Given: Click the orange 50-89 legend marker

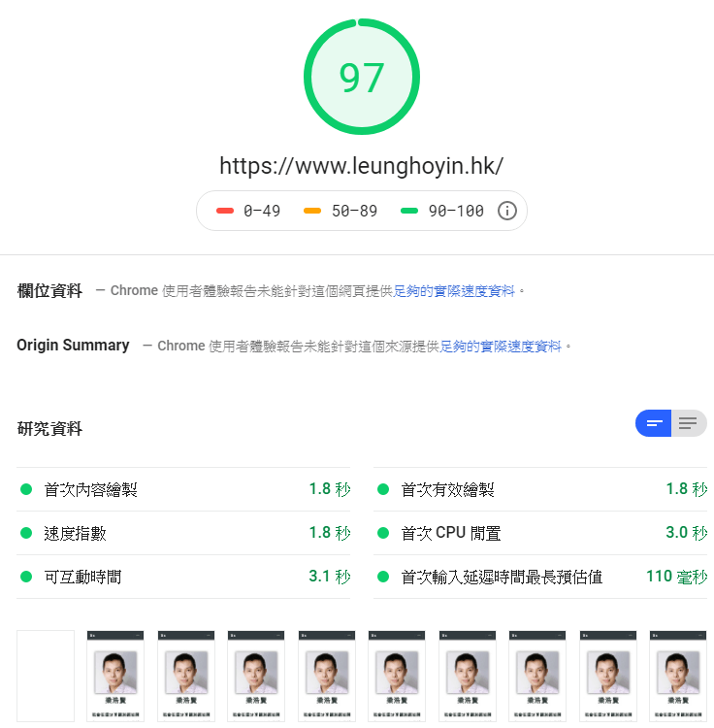Looking at the screenshot, I should [312, 211].
